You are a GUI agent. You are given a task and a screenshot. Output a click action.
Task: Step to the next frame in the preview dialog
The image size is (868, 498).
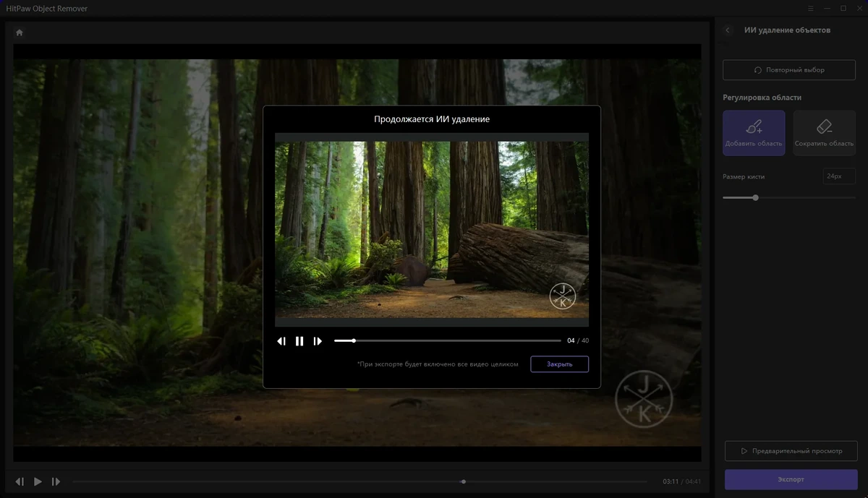318,341
